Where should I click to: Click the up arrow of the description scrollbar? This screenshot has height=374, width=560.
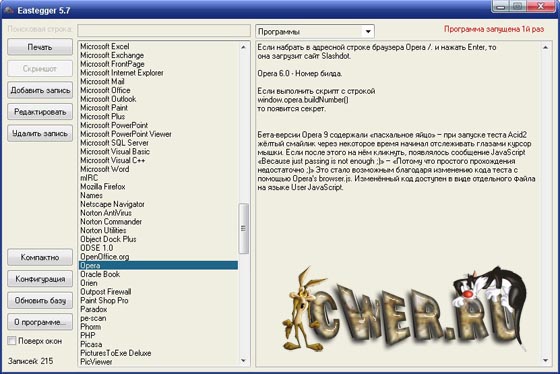coord(545,48)
